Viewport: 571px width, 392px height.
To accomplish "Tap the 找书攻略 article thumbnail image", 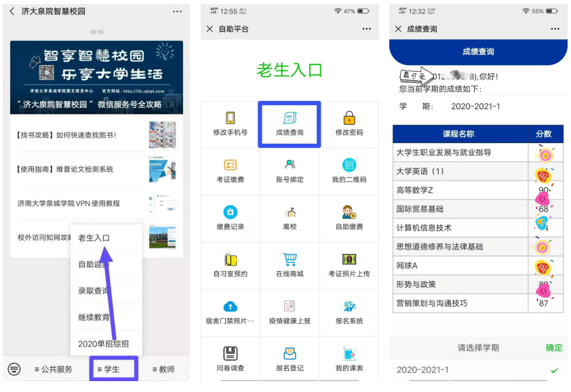I will (x=162, y=134).
